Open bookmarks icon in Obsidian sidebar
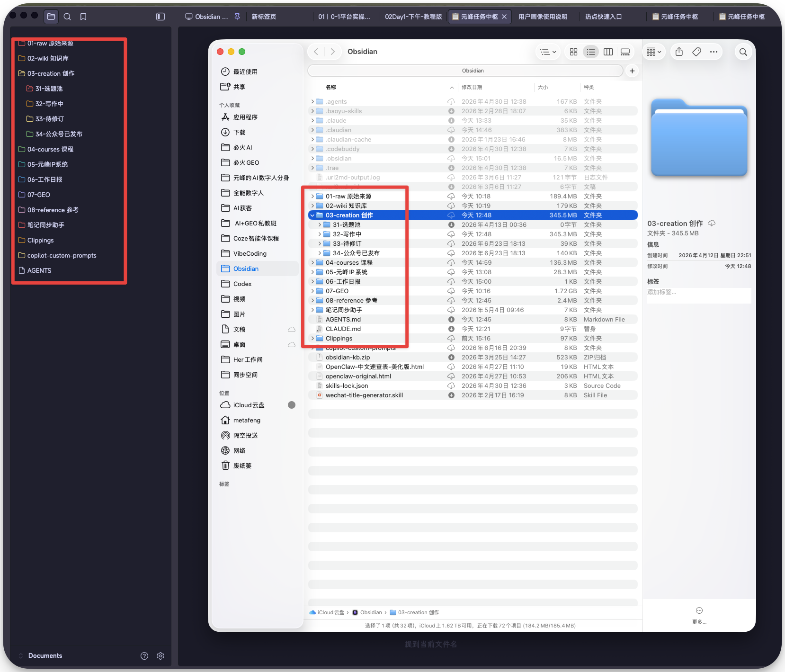The width and height of the screenshot is (785, 672). click(83, 17)
